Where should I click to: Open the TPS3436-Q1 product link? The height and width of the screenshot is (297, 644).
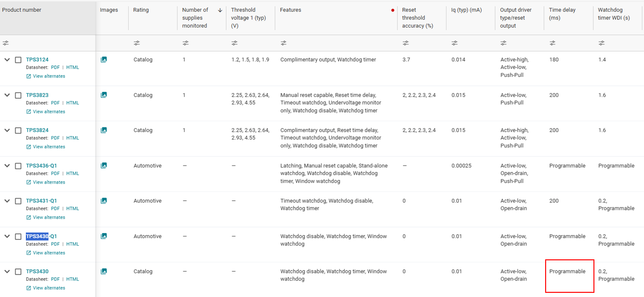41,165
